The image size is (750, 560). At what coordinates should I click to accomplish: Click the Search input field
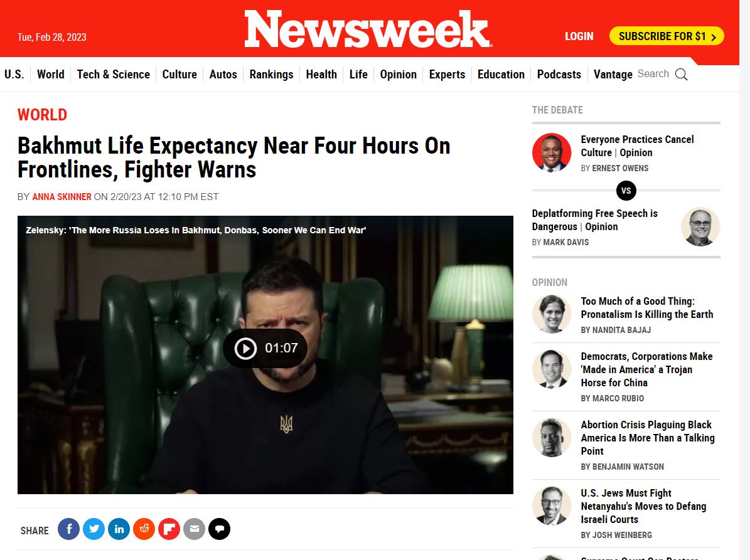pos(653,74)
